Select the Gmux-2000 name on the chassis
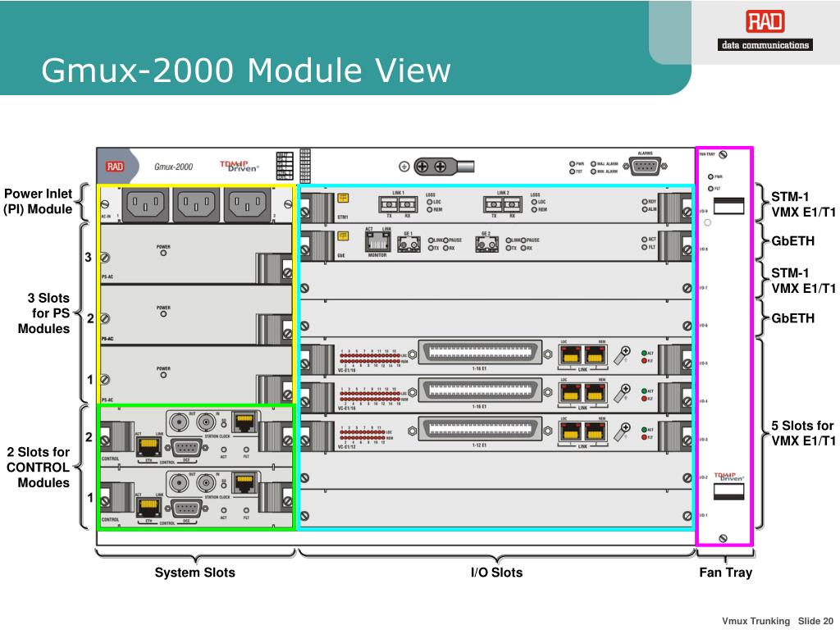The width and height of the screenshot is (840, 630). (174, 167)
